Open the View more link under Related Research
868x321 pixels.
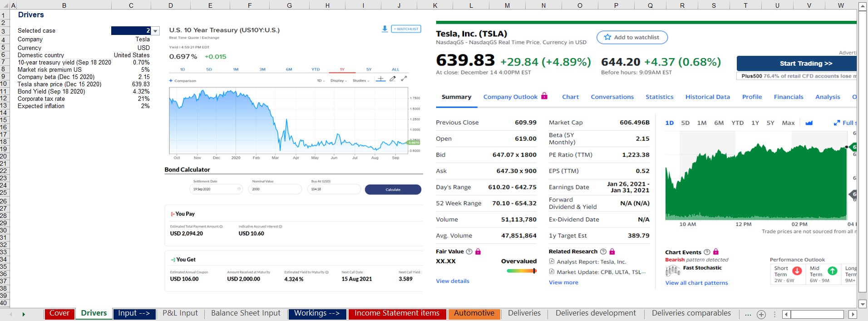click(563, 282)
